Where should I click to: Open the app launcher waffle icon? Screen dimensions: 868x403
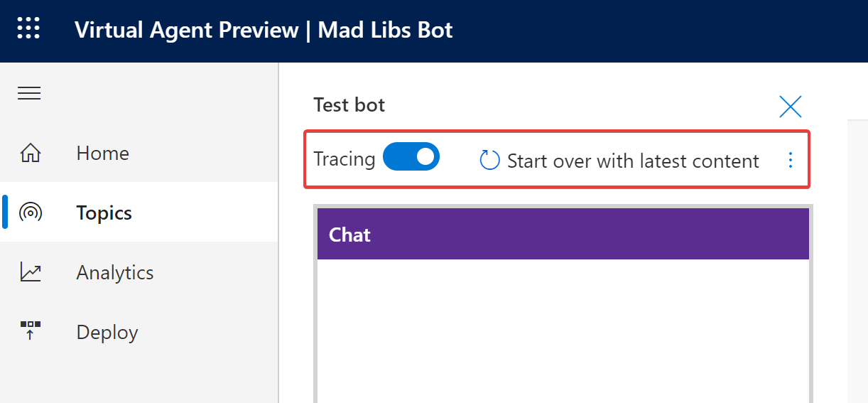click(x=28, y=29)
